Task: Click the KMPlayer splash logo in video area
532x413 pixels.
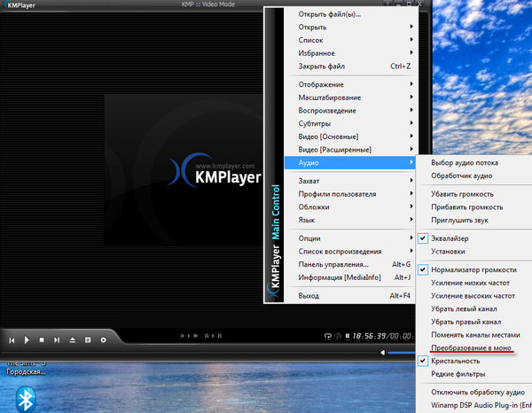Action: pos(215,170)
